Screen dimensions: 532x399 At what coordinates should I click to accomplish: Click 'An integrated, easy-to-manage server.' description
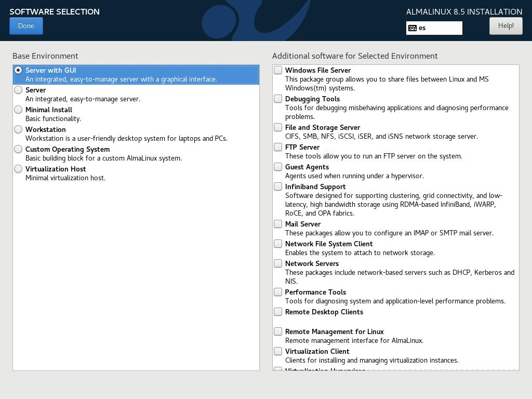click(83, 99)
